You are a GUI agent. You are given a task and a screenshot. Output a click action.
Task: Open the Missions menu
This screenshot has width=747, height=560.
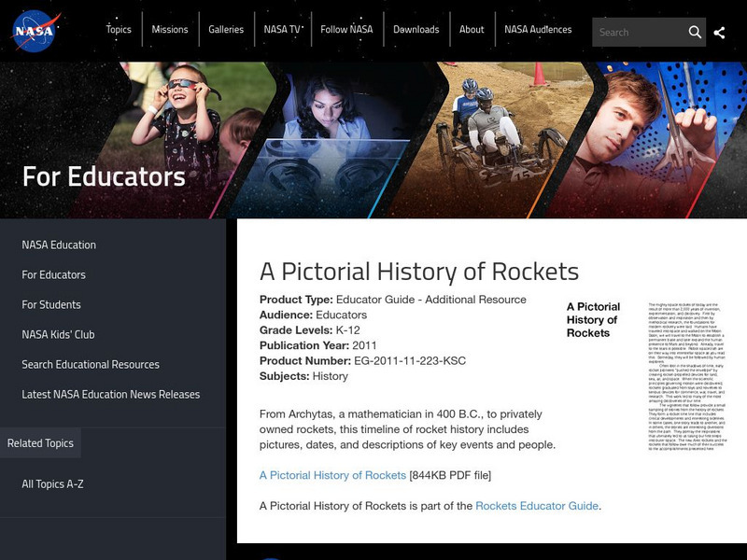[170, 30]
